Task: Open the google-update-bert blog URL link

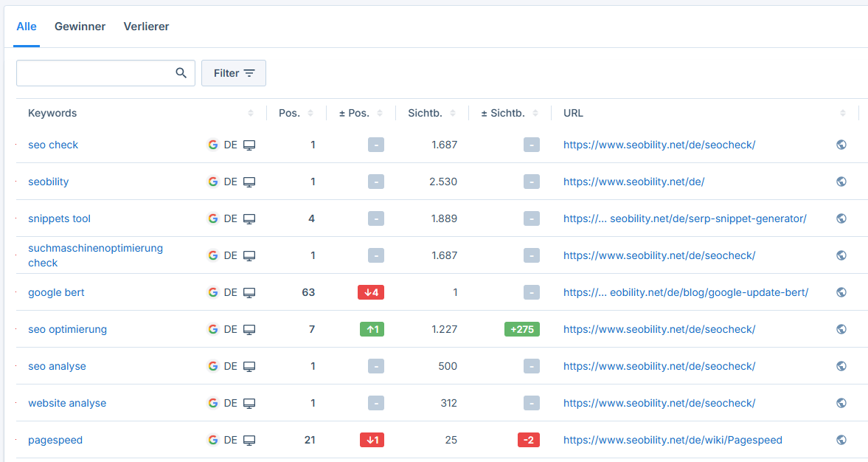Action: tap(686, 292)
